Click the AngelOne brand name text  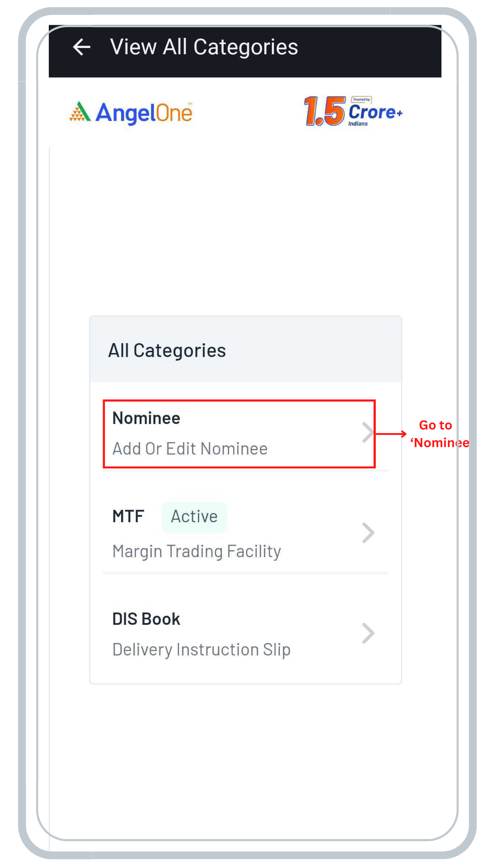[144, 113]
